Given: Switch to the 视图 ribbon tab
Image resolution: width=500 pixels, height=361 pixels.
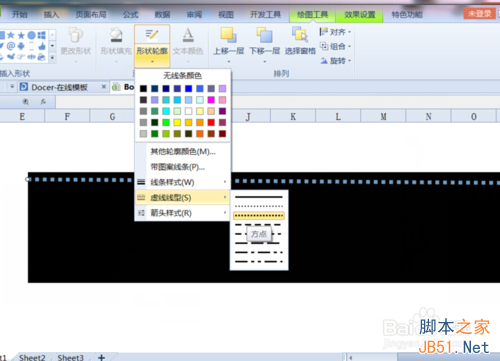Looking at the screenshot, I should [226, 14].
